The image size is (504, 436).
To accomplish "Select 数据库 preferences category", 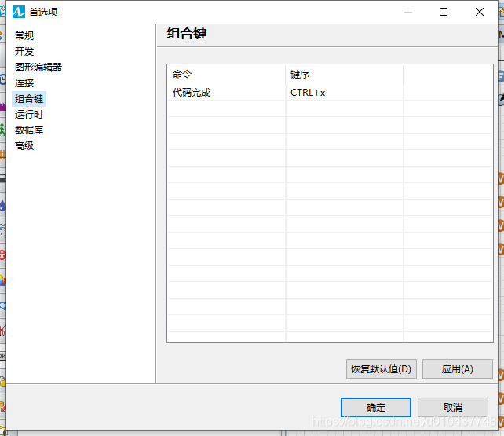I will click(28, 130).
